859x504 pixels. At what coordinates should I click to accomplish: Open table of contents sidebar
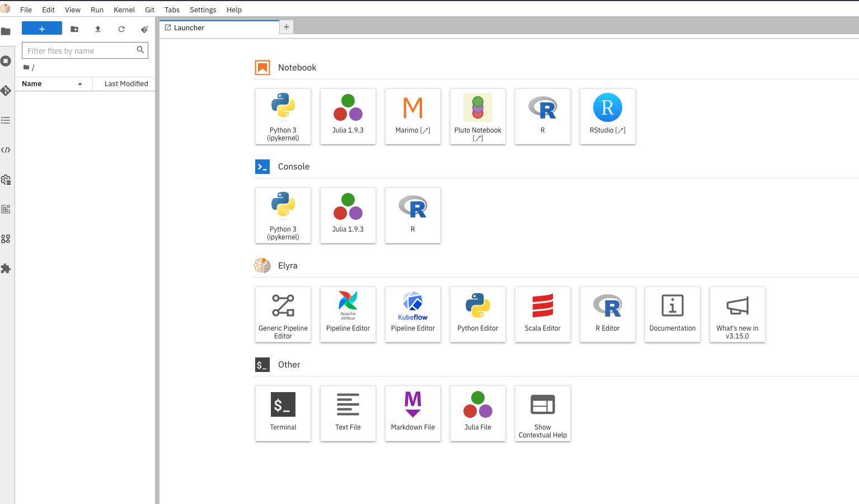pos(6,120)
